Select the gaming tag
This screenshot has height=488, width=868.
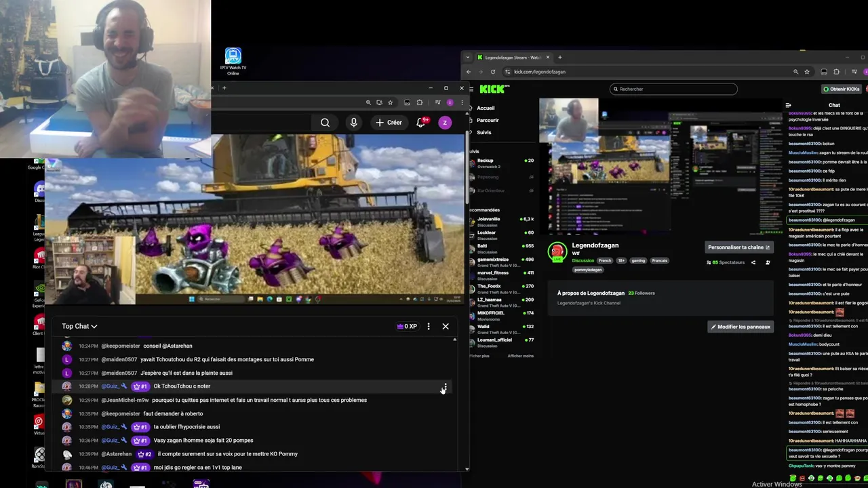pos(638,260)
